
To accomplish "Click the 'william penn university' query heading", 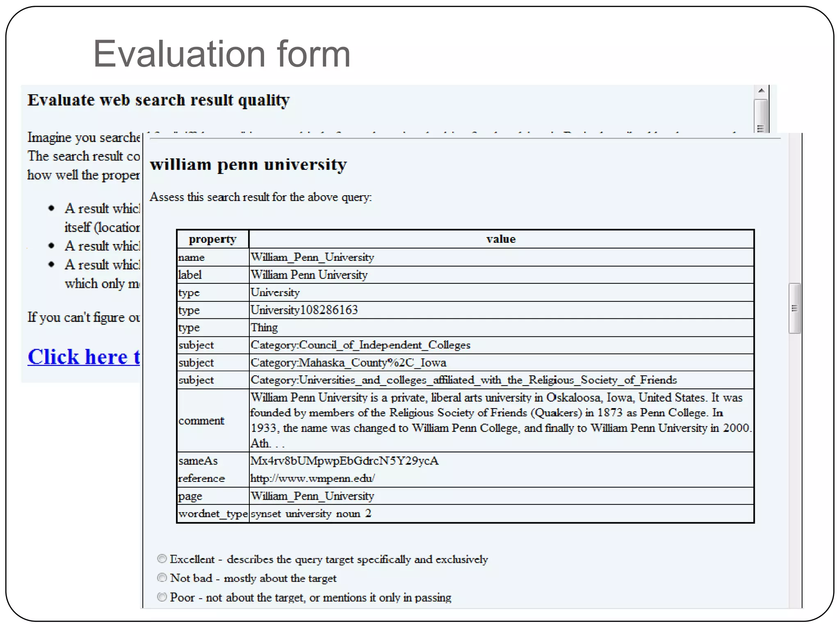I will click(248, 164).
